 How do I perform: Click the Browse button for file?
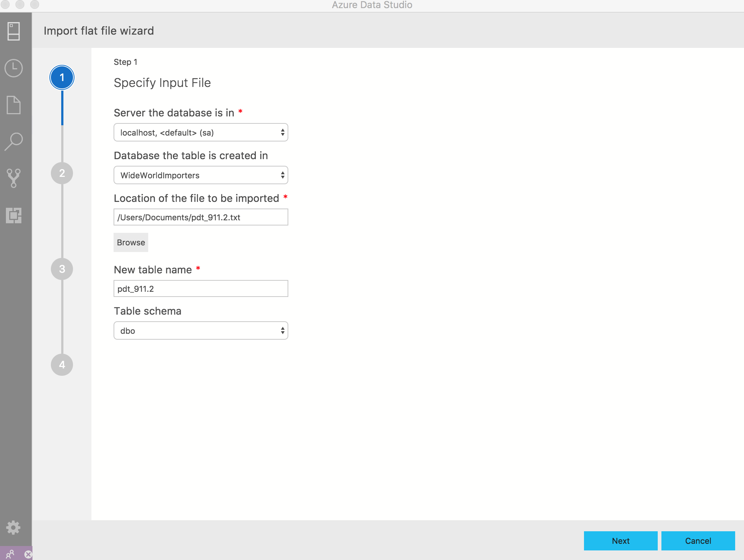coord(131,242)
